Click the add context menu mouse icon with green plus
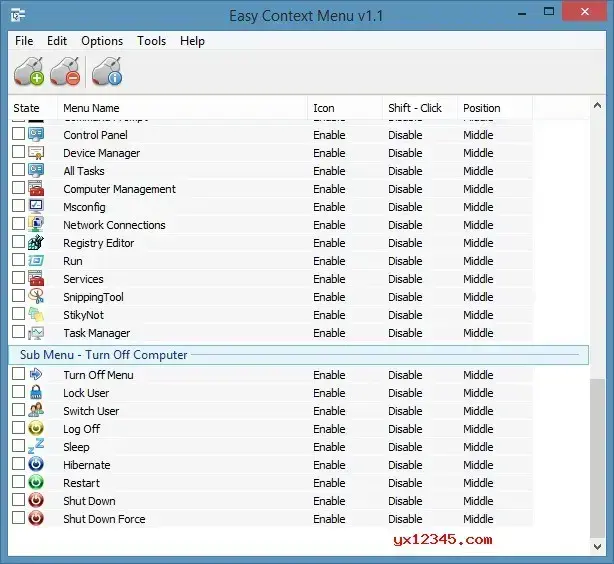The image size is (614, 564). pos(29,71)
